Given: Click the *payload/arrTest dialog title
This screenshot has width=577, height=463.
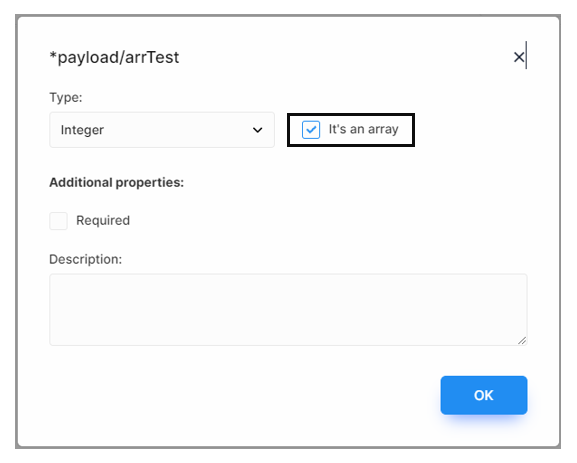Looking at the screenshot, I should coord(114,57).
